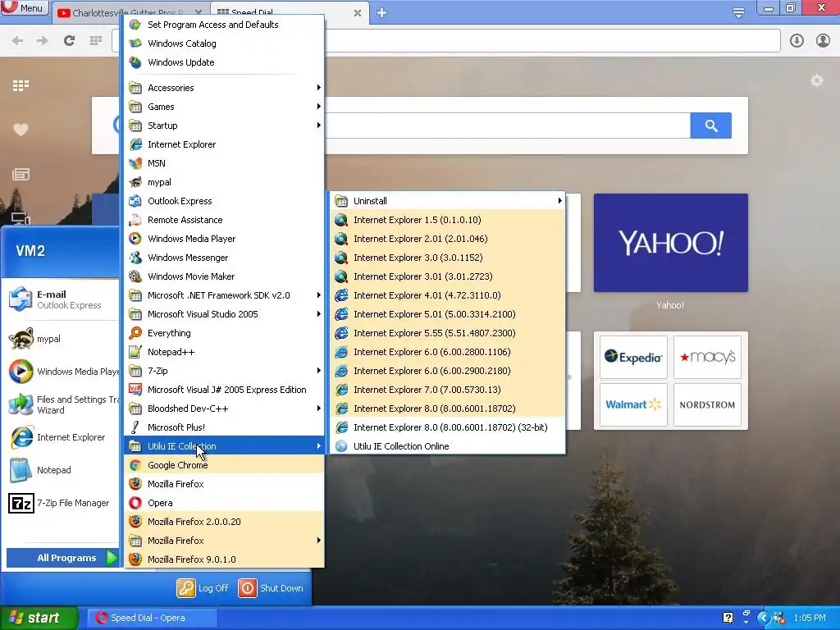Open Internet Explorer from All Programs list

tap(224, 144)
